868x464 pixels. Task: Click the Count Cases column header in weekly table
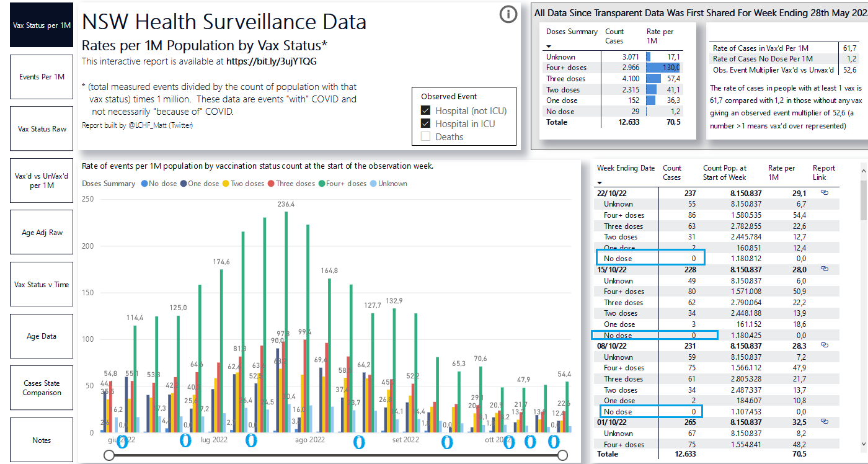pyautogui.click(x=672, y=172)
